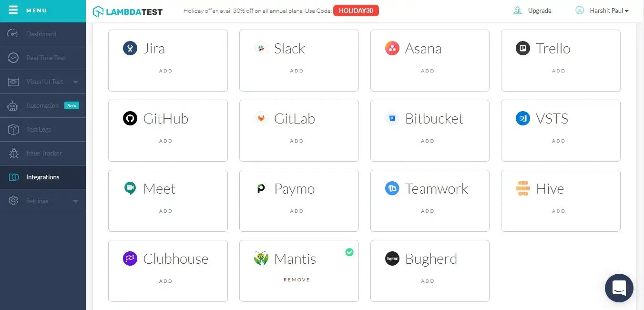Screen dimensions: 644x310
Task: Add the Slack integration
Action: pos(296,71)
